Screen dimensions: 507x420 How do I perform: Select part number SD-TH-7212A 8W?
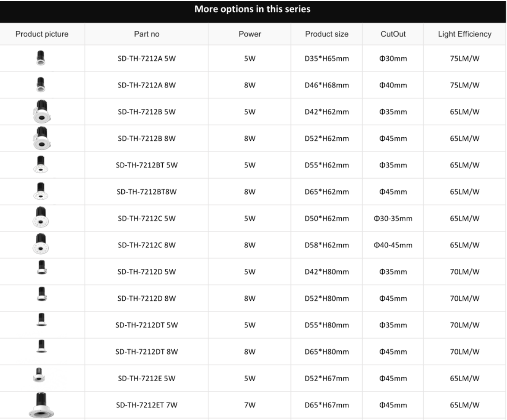coord(147,85)
